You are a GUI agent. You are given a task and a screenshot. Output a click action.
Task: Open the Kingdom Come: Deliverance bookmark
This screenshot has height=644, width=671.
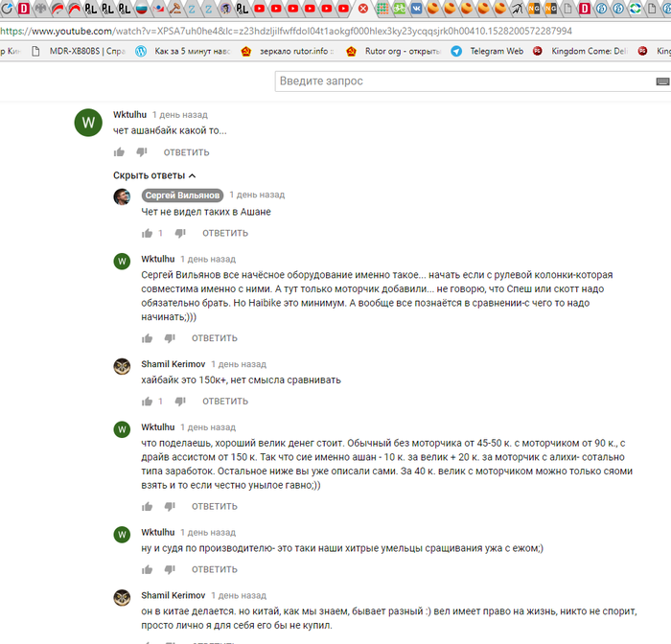[x=580, y=52]
